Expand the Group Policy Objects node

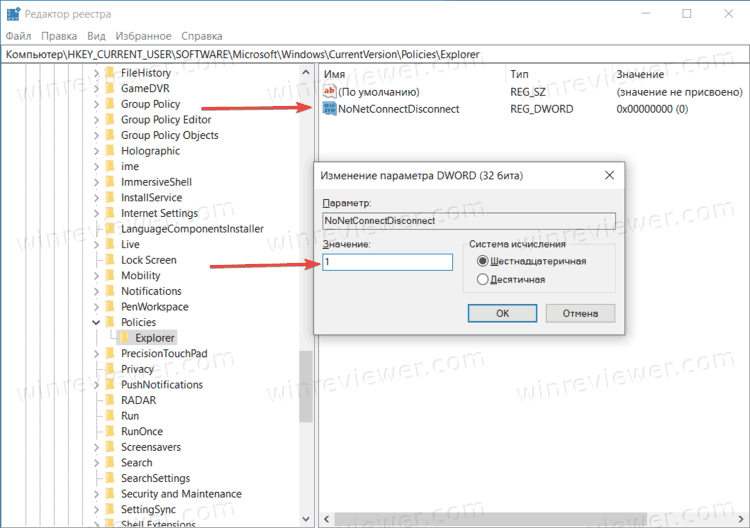click(x=96, y=135)
